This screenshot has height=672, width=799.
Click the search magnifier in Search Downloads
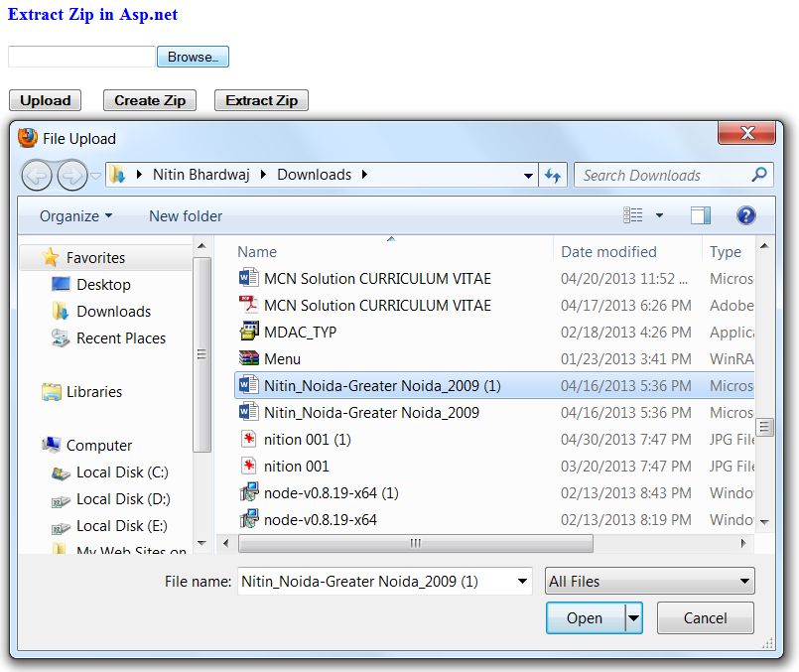760,175
